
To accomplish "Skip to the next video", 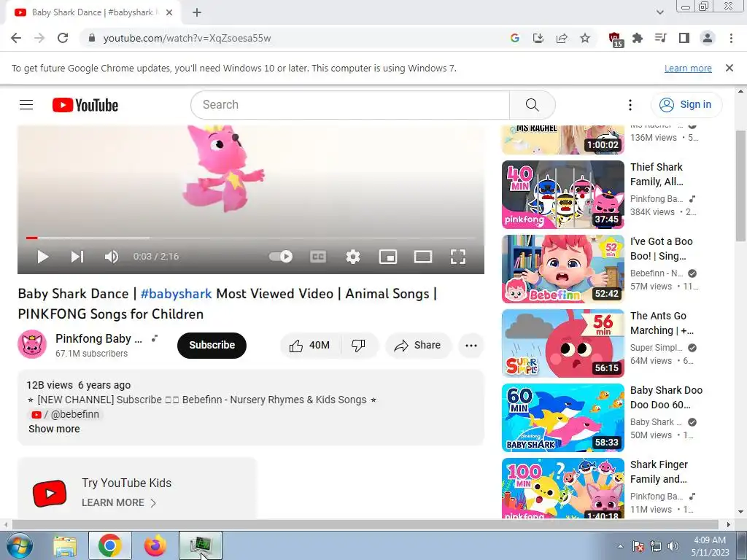I will click(x=77, y=257).
